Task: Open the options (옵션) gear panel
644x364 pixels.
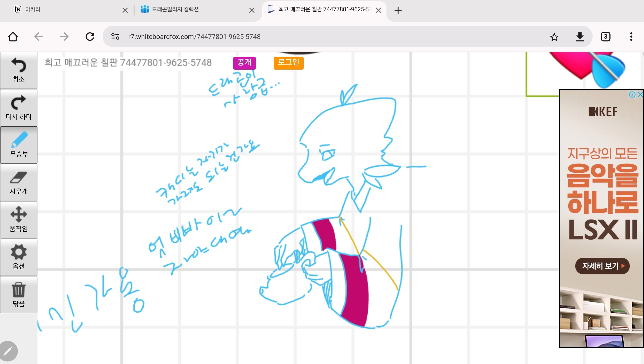Action: coord(19,257)
